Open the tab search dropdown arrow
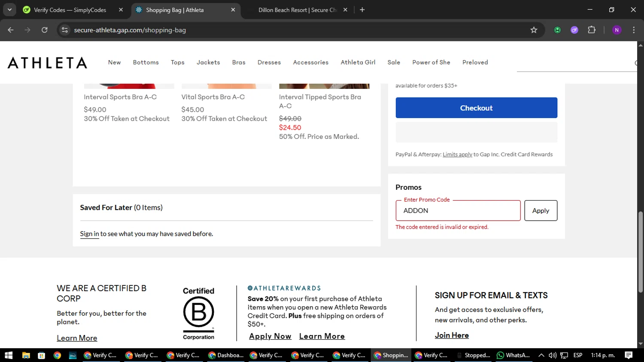Image resolution: width=644 pixels, height=362 pixels. point(9,9)
